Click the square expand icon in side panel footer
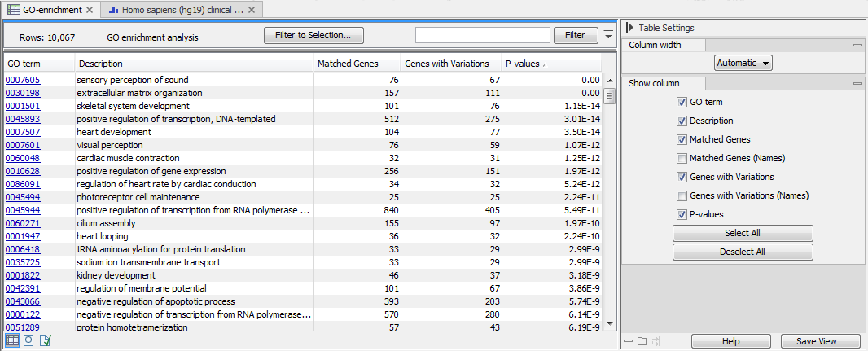 (x=642, y=341)
